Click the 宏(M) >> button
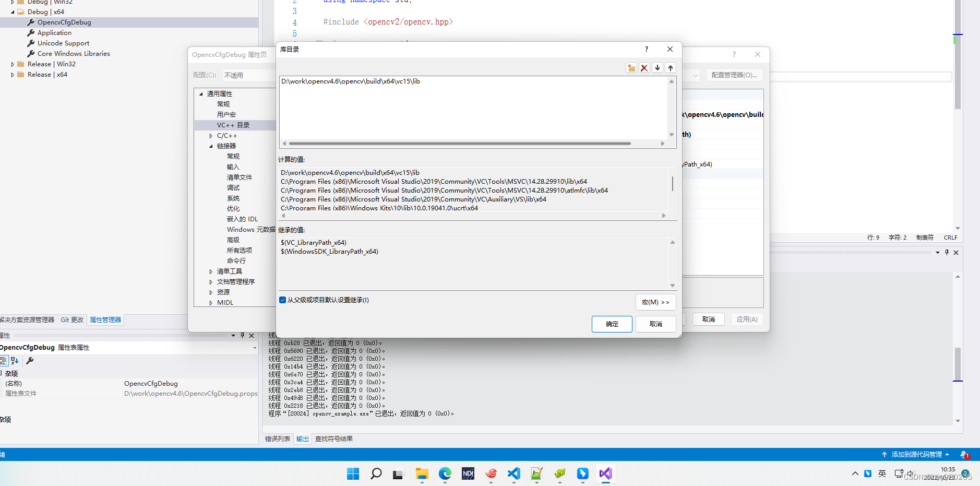 coord(655,302)
